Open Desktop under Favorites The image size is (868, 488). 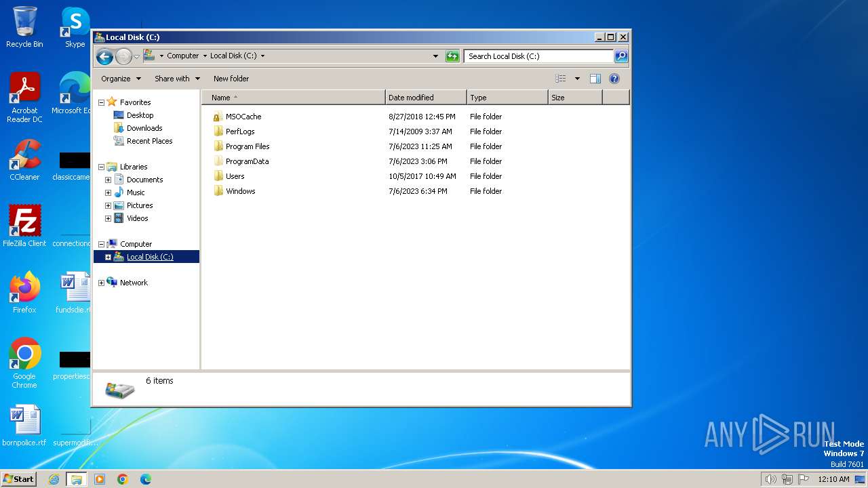(140, 115)
